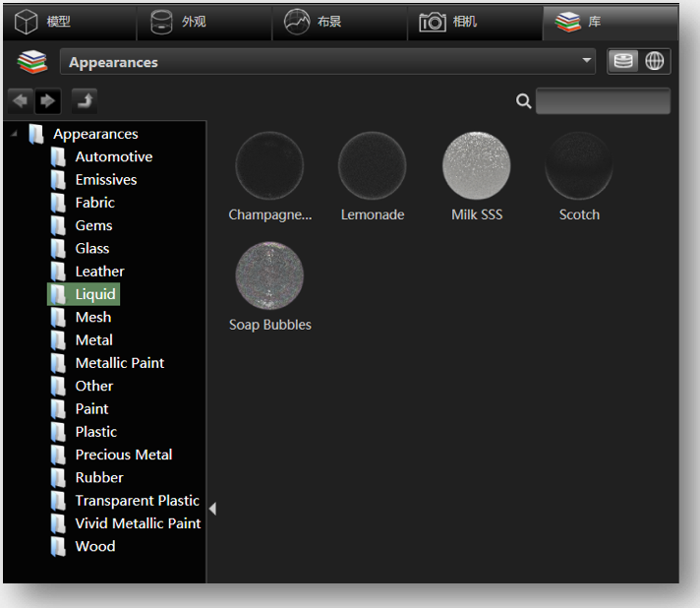Viewport: 700px width, 608px height.
Task: Click the Rubber folder icon
Action: click(58, 478)
